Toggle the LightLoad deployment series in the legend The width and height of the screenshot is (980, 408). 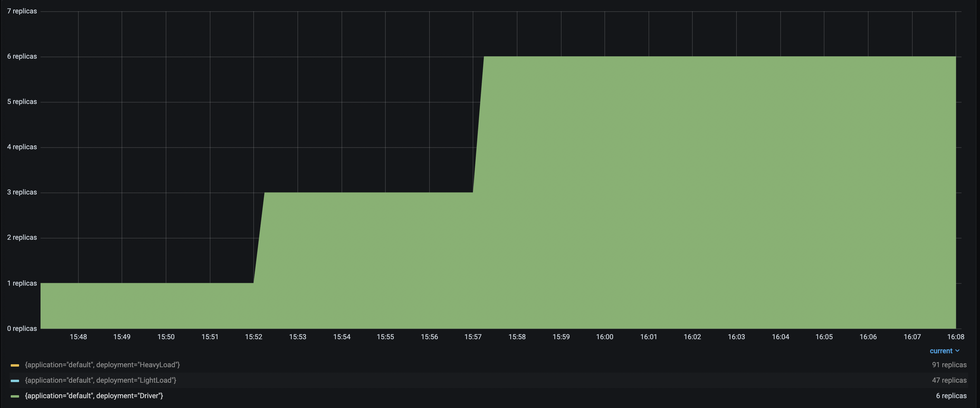100,380
